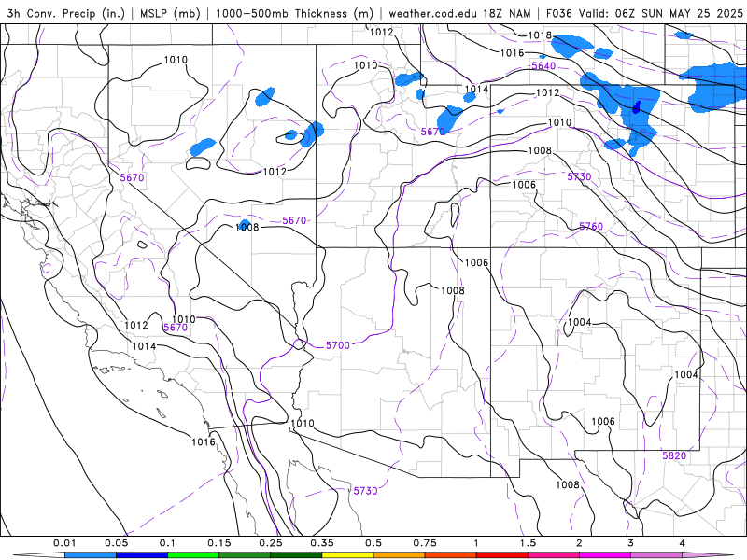Select the bright green 0.1–0.15 legend swatch
Screen dimensions: 747x560
click(193, 555)
